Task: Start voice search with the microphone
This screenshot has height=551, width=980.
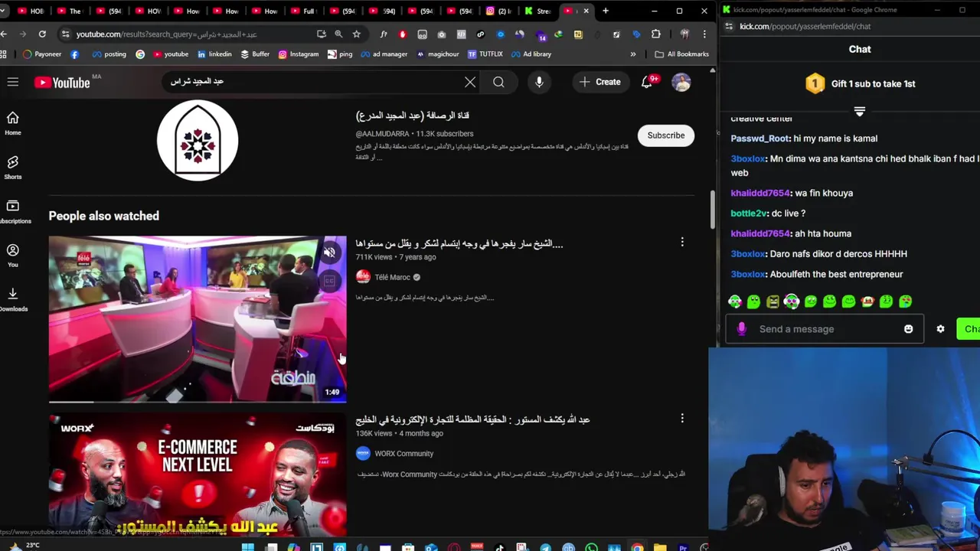Action: pyautogui.click(x=539, y=82)
